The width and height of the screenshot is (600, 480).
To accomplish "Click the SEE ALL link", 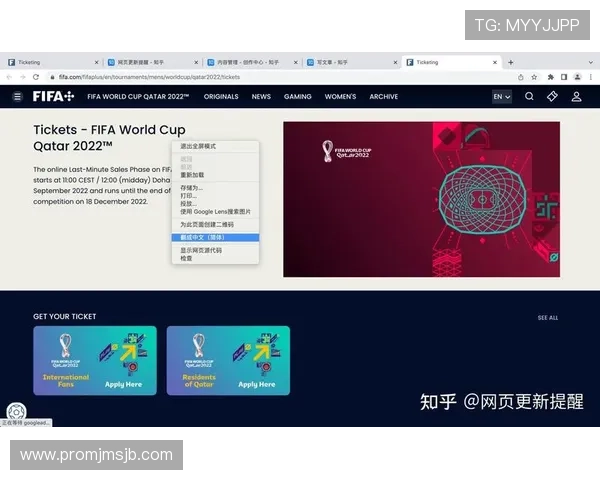I will [x=548, y=318].
